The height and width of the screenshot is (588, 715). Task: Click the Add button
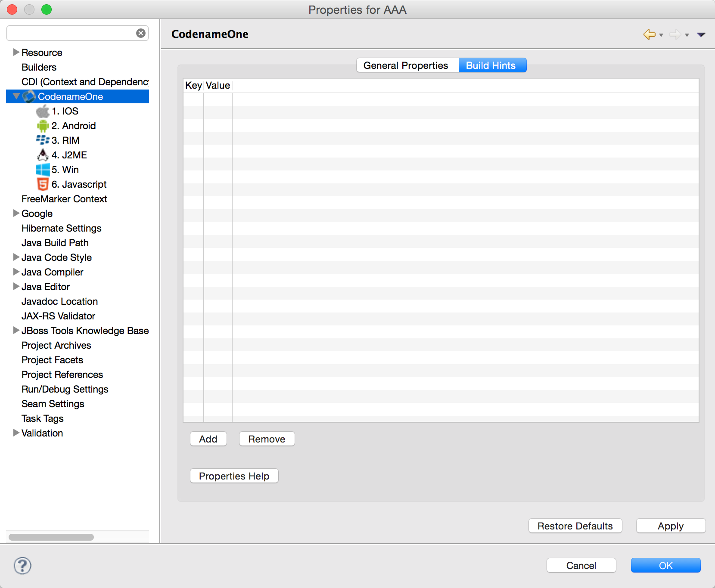tap(208, 439)
